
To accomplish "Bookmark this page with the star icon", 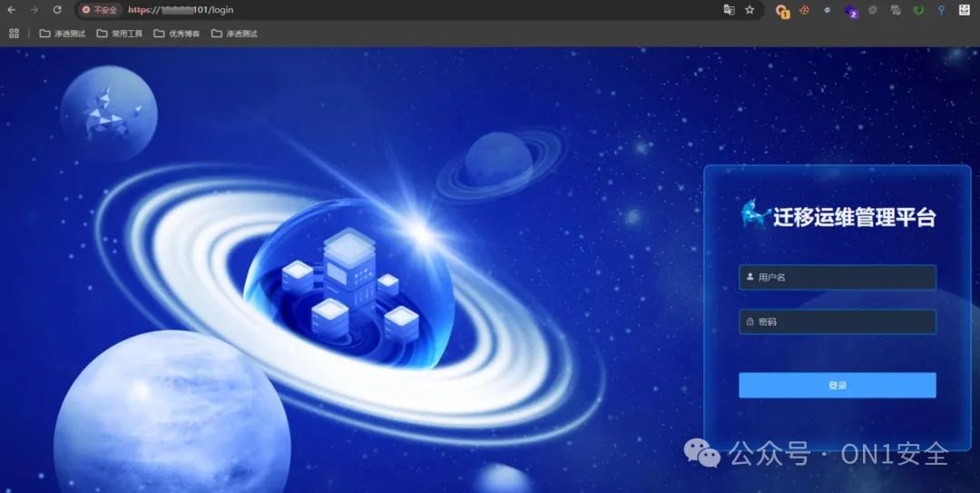I will tap(750, 10).
